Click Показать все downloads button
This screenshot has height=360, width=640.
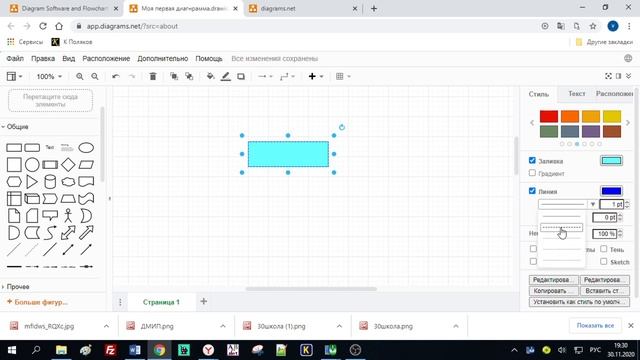(x=595, y=326)
